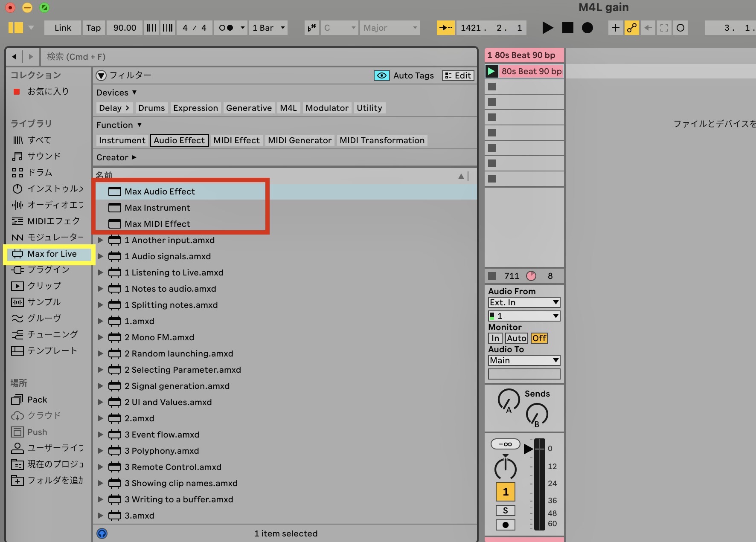Click the browser preview headphone icon
Viewport: 756px width, 542px height.
pos(102,533)
